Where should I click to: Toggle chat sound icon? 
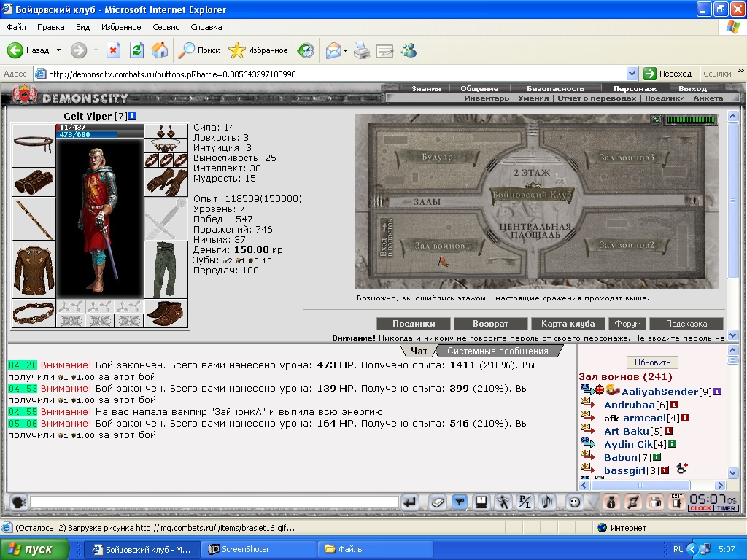coord(547,502)
